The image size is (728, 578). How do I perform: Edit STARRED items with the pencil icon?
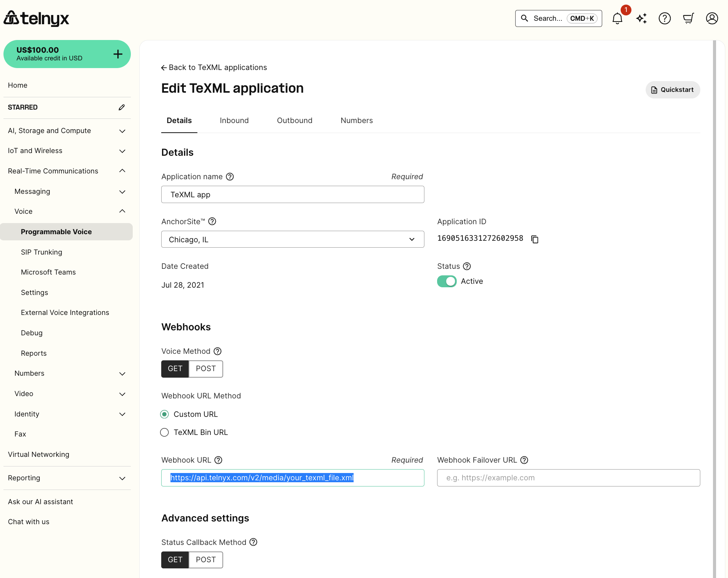tap(122, 107)
